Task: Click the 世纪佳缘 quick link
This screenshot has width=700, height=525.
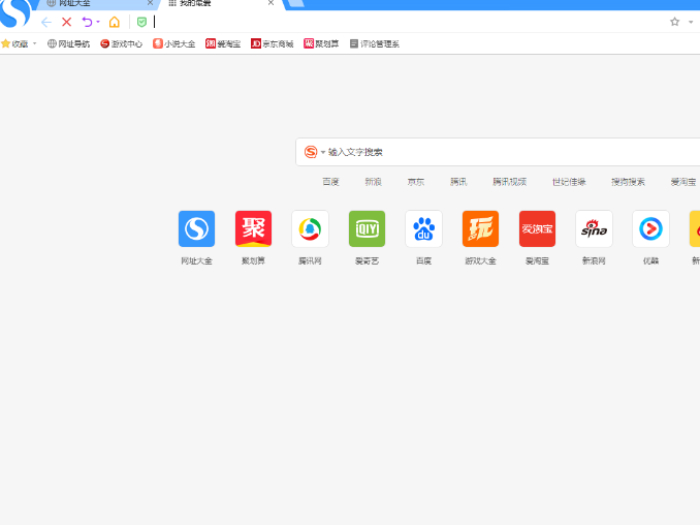Action: [x=569, y=182]
